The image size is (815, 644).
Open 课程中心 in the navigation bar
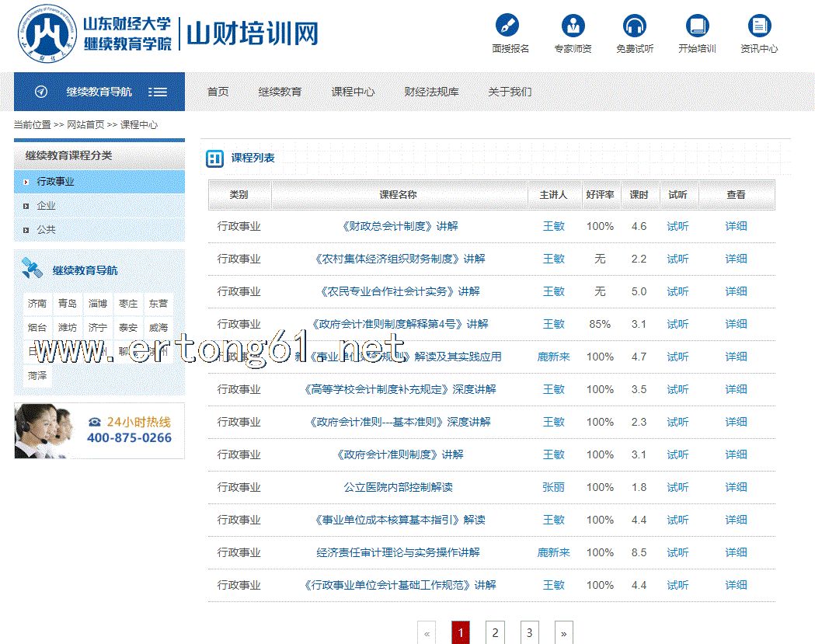pos(353,92)
